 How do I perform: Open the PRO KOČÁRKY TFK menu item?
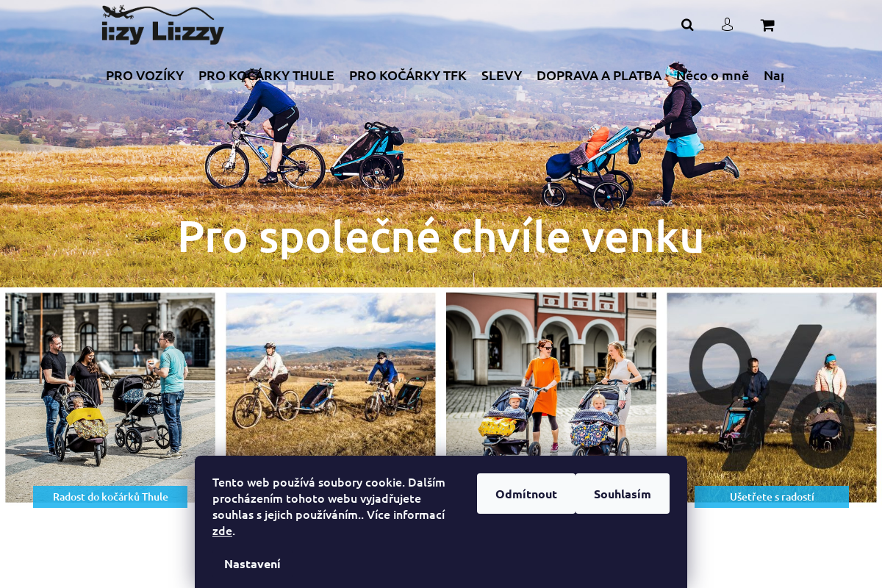[408, 75]
